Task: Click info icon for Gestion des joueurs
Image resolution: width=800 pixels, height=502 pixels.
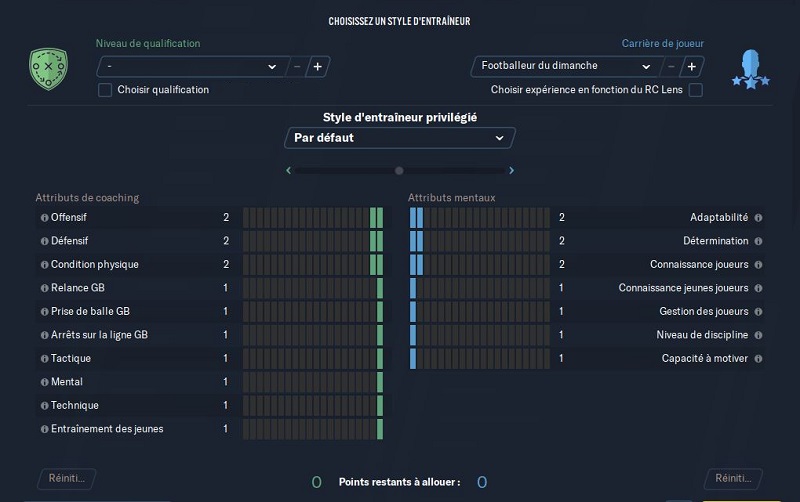Action: 758,312
